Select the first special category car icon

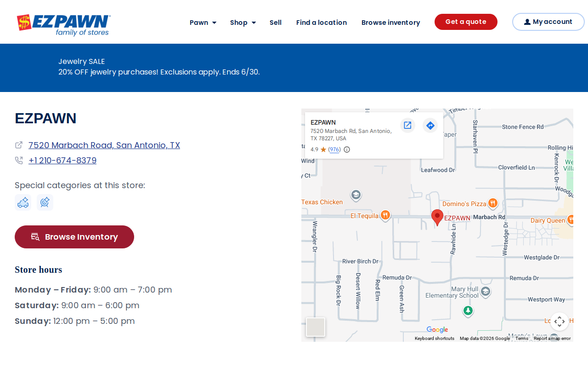point(23,202)
